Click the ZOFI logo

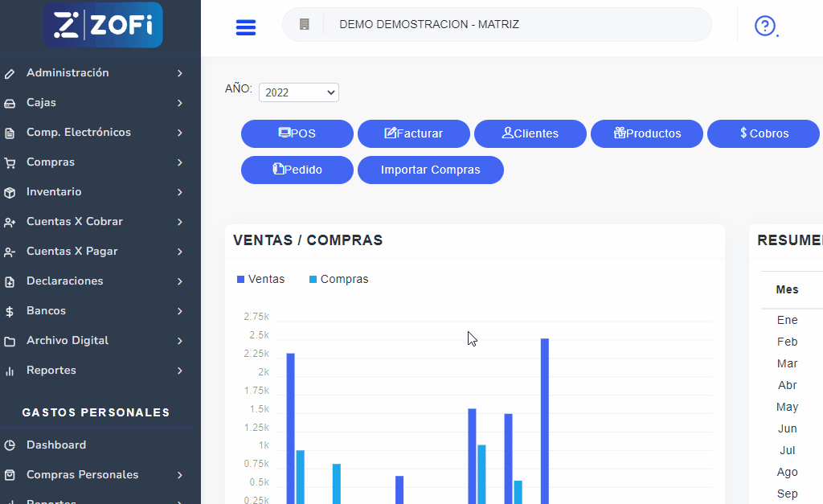pyautogui.click(x=103, y=25)
